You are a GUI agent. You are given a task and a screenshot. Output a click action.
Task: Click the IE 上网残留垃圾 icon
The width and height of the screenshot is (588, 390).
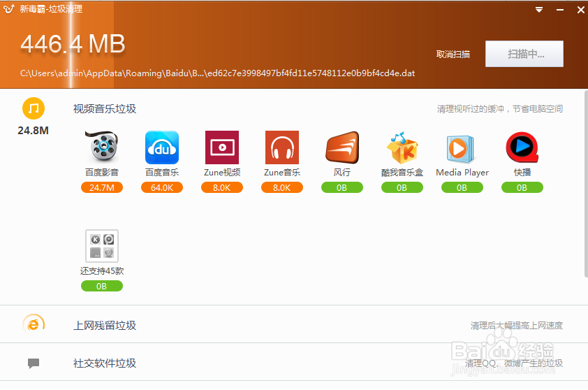click(34, 324)
